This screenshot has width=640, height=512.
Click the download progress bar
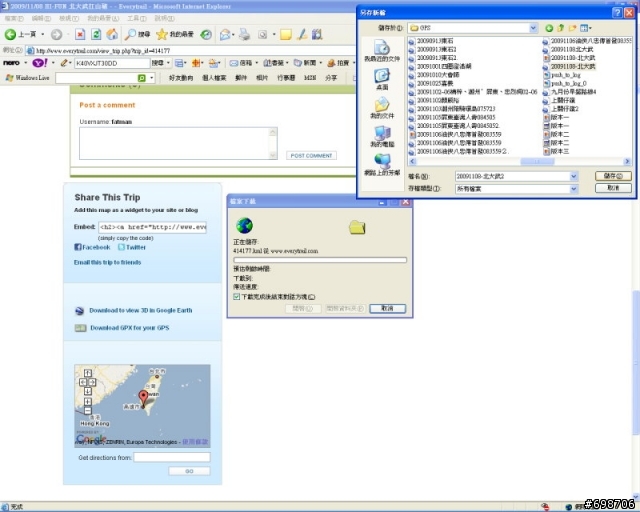click(320, 260)
